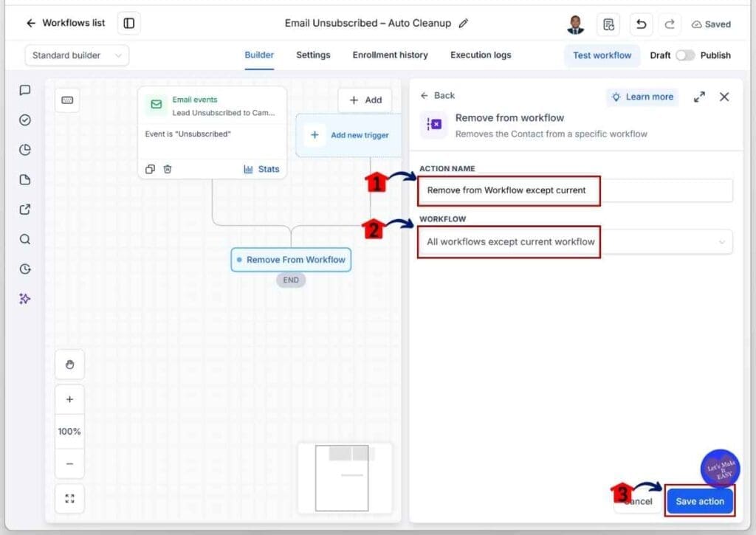Open the comments sidebar icon

(25, 90)
